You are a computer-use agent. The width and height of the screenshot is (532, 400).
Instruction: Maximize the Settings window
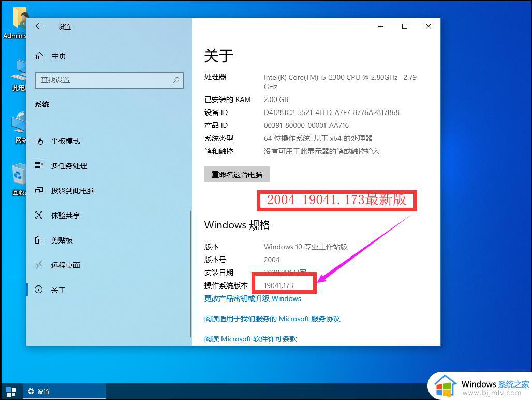404,26
